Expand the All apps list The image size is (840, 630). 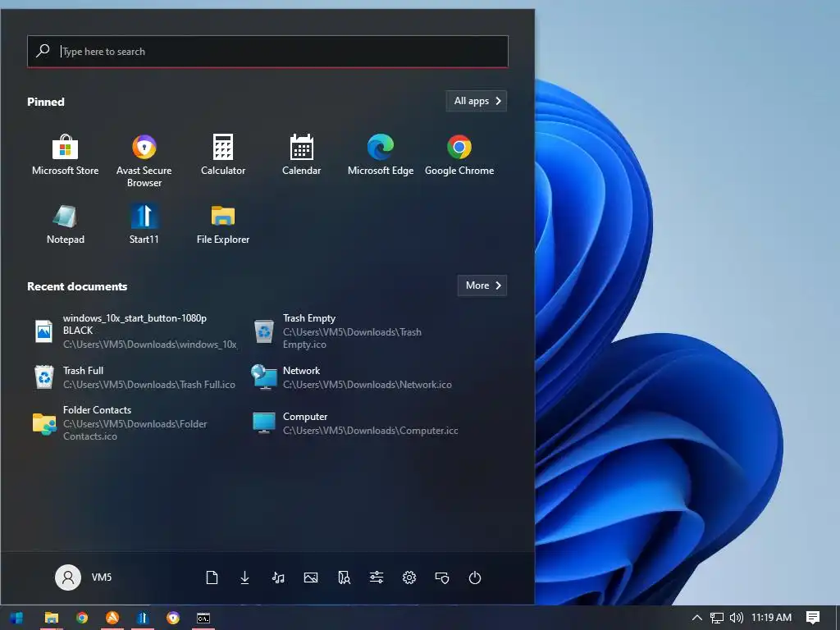tap(477, 101)
